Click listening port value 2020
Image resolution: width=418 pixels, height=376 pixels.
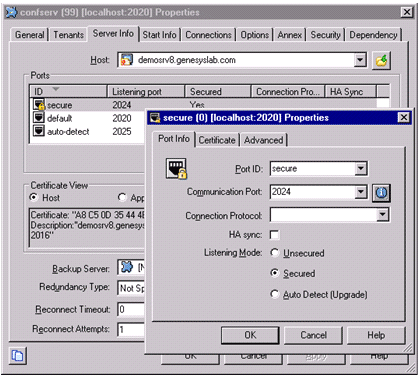(122, 118)
